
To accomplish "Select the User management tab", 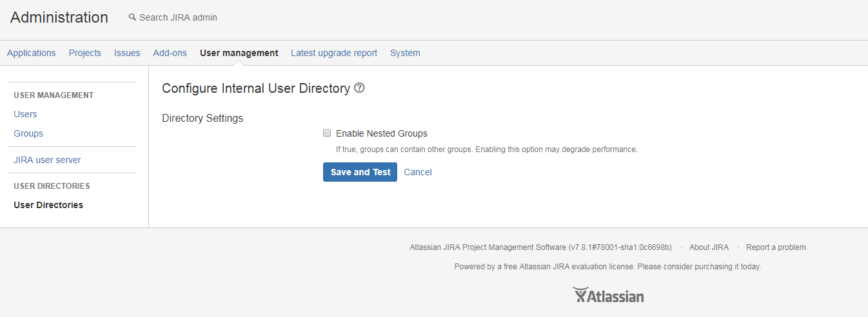I will tap(239, 53).
